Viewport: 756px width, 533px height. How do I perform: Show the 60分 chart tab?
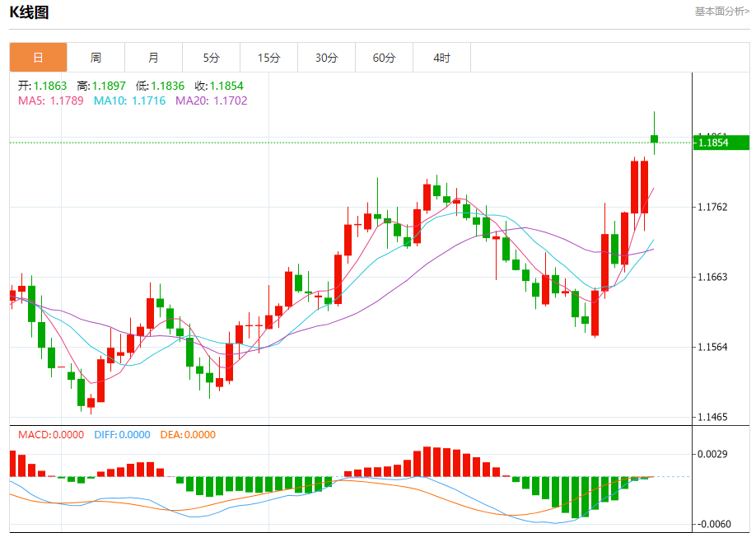point(384,58)
